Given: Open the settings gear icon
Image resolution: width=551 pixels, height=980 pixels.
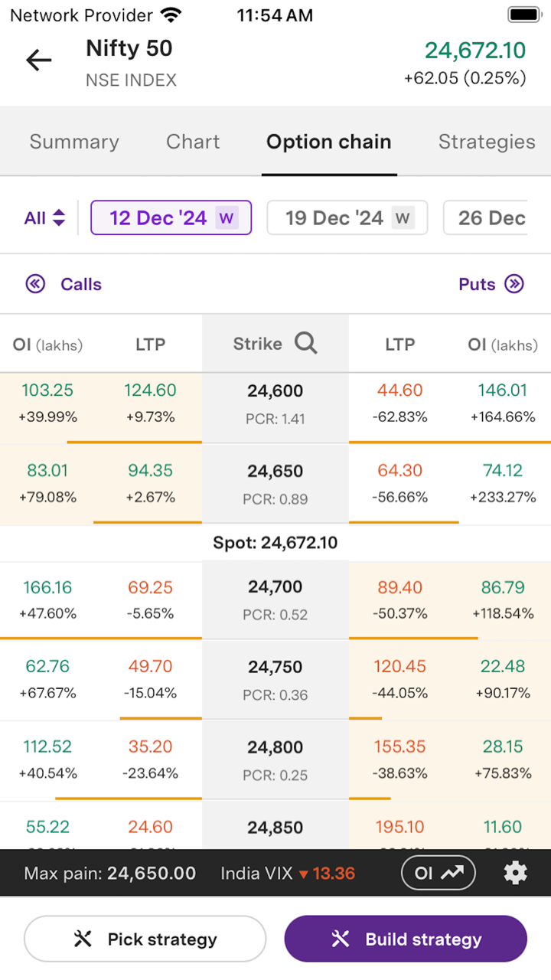Looking at the screenshot, I should pyautogui.click(x=515, y=873).
